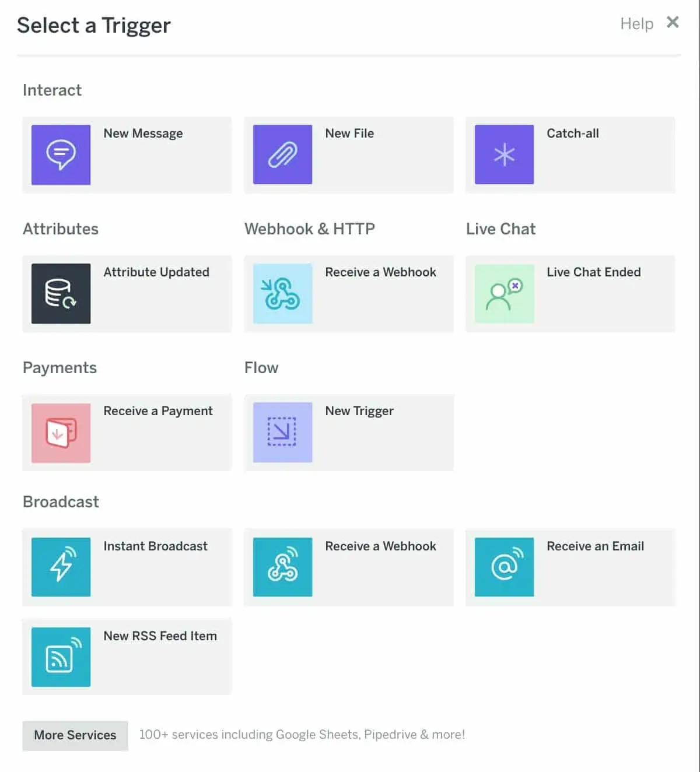Select the New File paperclip icon

(282, 155)
